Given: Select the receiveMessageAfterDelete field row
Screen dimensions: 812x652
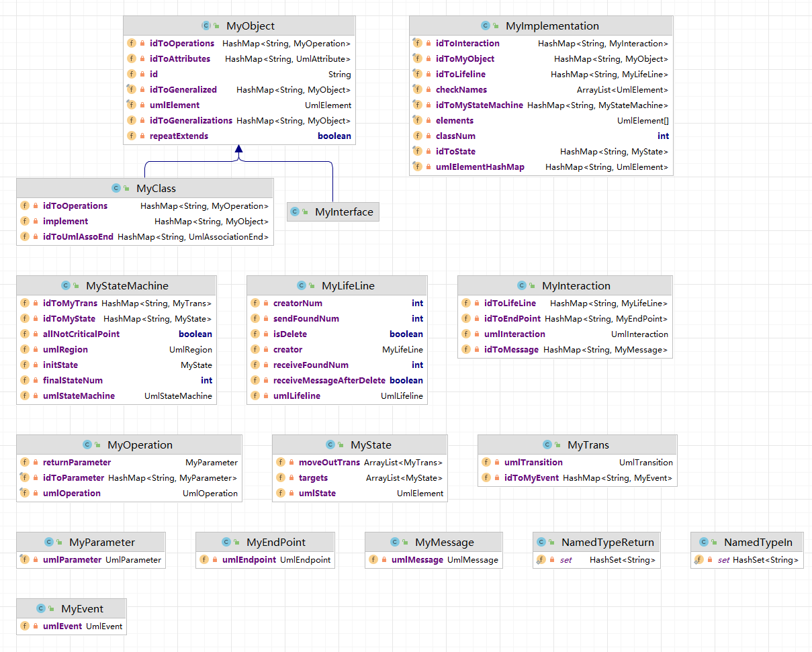Looking at the screenshot, I should 337,381.
